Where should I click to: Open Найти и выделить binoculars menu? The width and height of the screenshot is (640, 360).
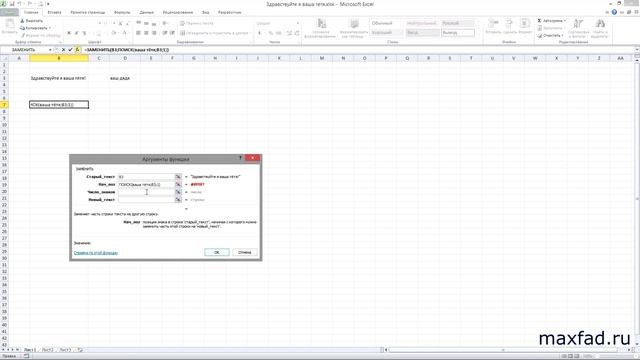[600, 28]
